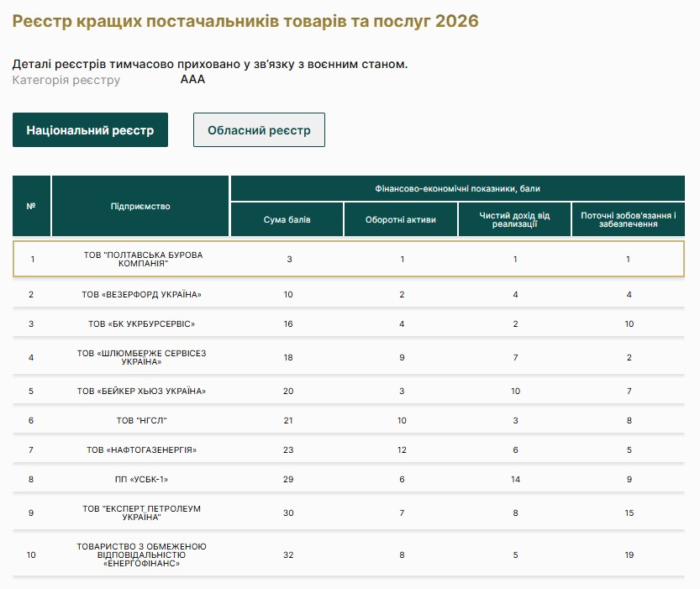Click score sum 3 for Полтавська бурова
Image resolution: width=700 pixels, height=589 pixels.
[289, 260]
